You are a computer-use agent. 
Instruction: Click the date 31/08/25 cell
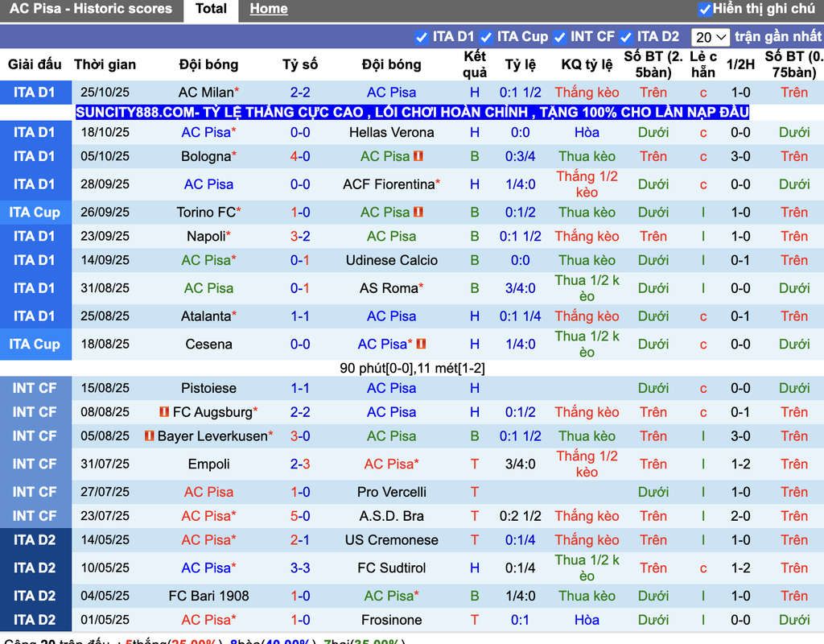(105, 288)
